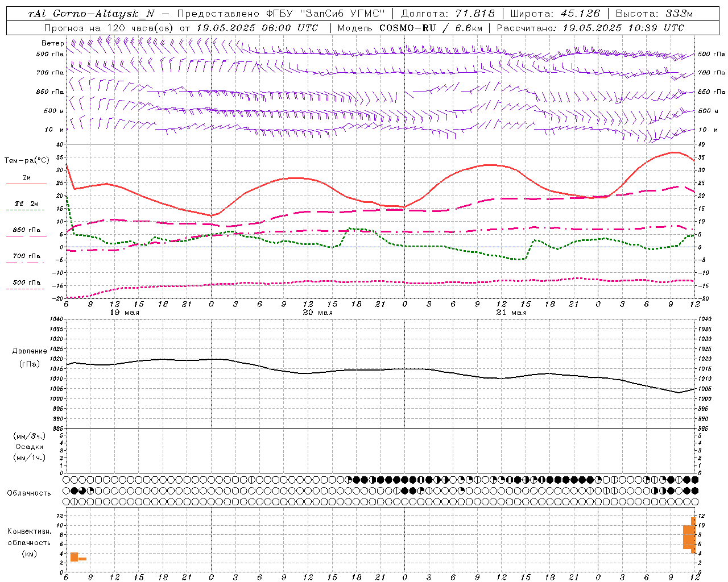Screen dimensions: 728x582
Task: Click the 'ЗапСиб УГМС' provider text
Action: coord(342,14)
